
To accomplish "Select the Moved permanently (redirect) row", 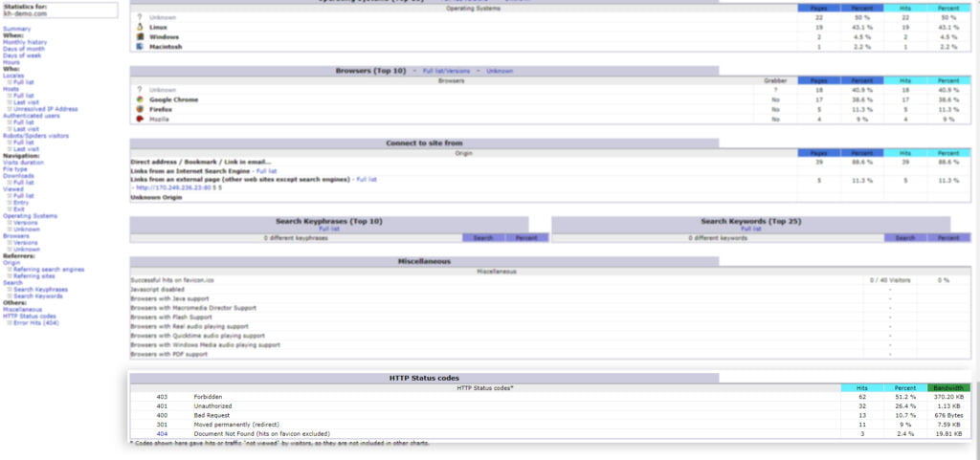I will (x=550, y=425).
